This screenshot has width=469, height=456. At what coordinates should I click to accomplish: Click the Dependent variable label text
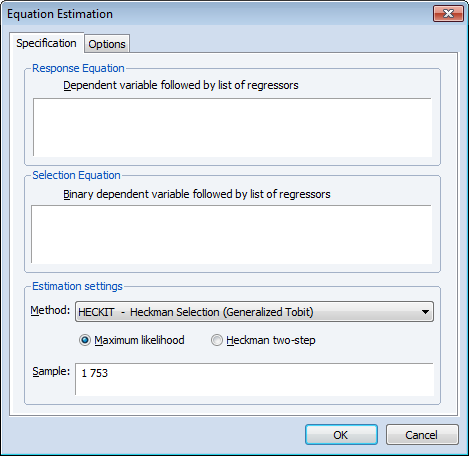pyautogui.click(x=181, y=85)
